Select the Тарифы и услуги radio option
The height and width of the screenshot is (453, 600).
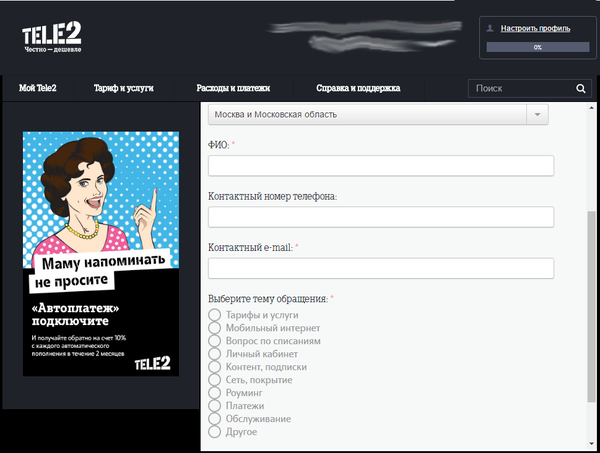215,315
